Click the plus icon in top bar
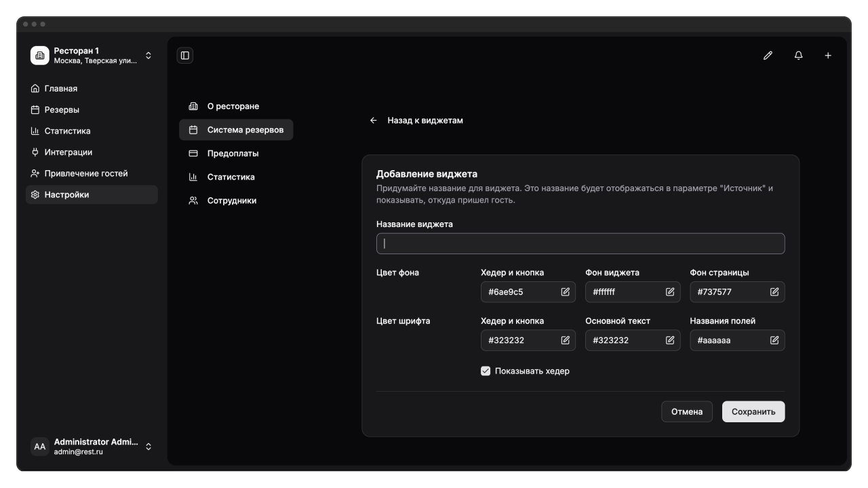Image resolution: width=868 pixels, height=488 pixels. [x=828, y=56]
